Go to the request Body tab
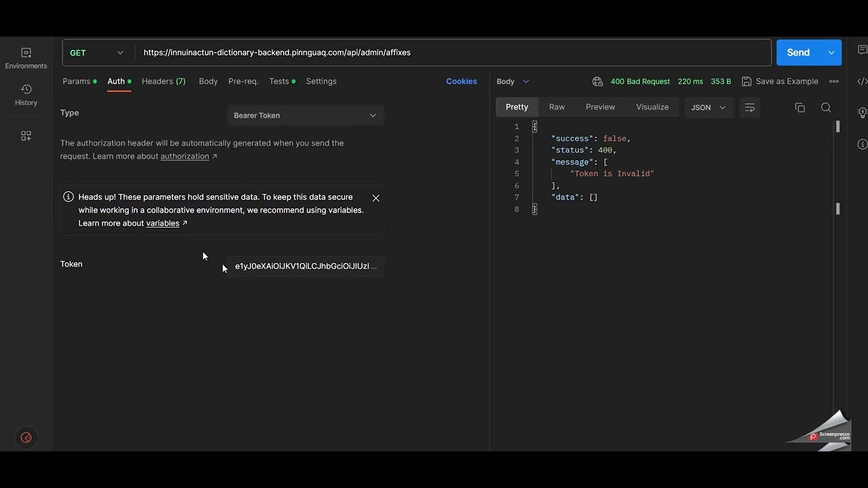 pos(208,81)
